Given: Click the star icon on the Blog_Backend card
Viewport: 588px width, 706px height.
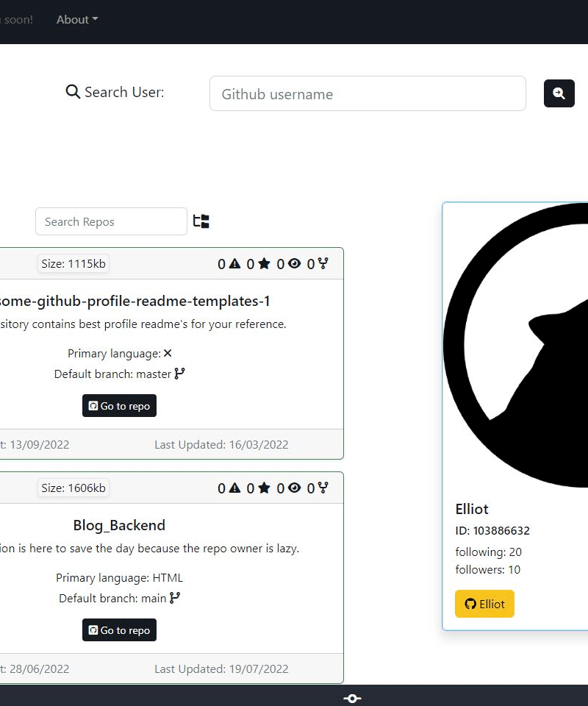Looking at the screenshot, I should [265, 488].
